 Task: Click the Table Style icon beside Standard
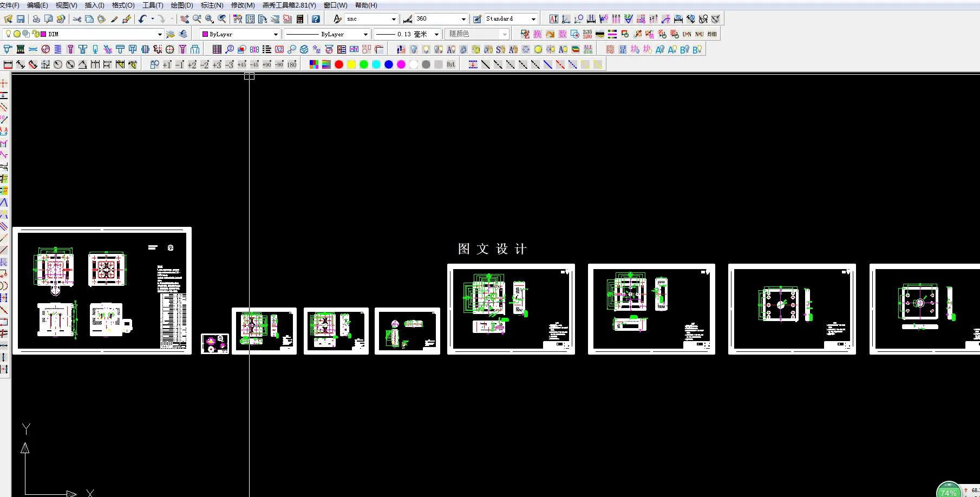pyautogui.click(x=478, y=19)
